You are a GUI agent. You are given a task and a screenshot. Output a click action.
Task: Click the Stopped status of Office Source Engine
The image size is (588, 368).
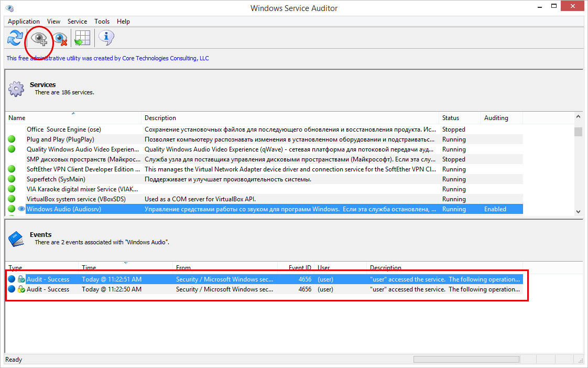click(x=453, y=129)
